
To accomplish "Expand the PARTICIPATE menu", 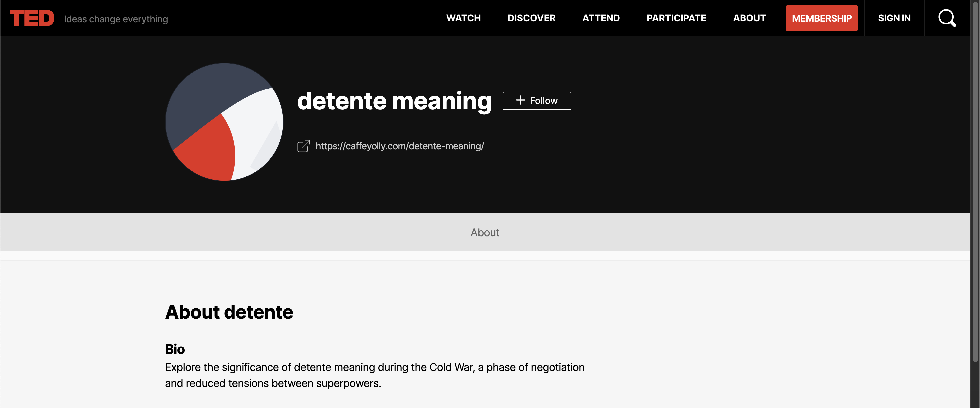I will (x=676, y=18).
